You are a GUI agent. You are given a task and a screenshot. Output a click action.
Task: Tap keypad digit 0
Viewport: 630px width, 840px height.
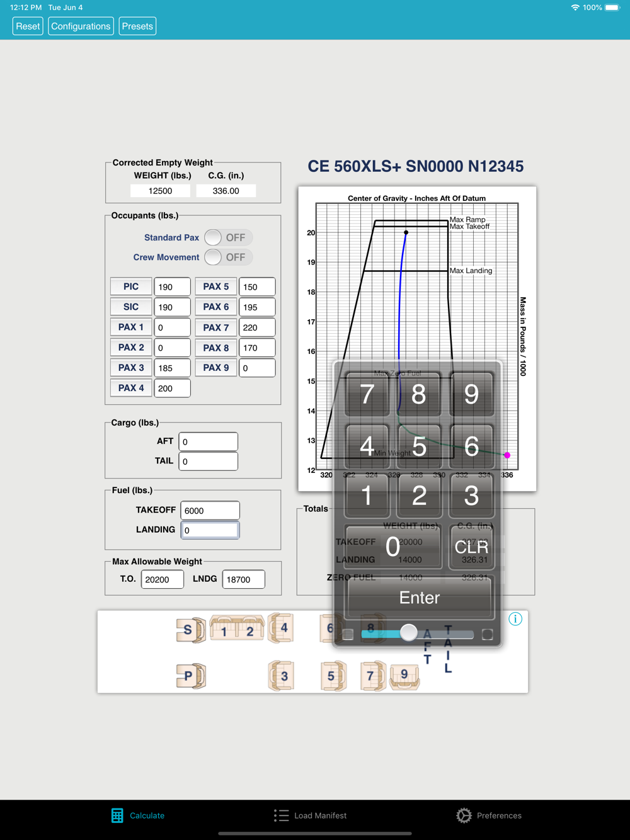click(393, 547)
